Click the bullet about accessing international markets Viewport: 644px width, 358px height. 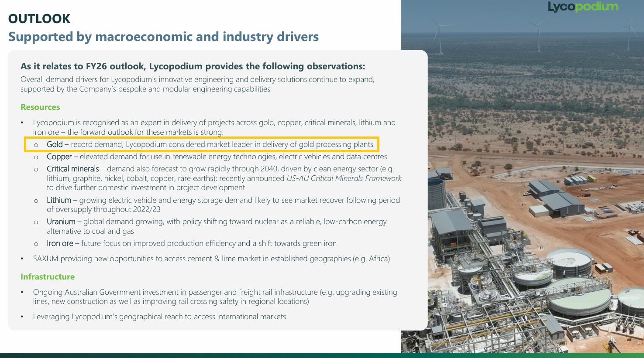tap(159, 317)
